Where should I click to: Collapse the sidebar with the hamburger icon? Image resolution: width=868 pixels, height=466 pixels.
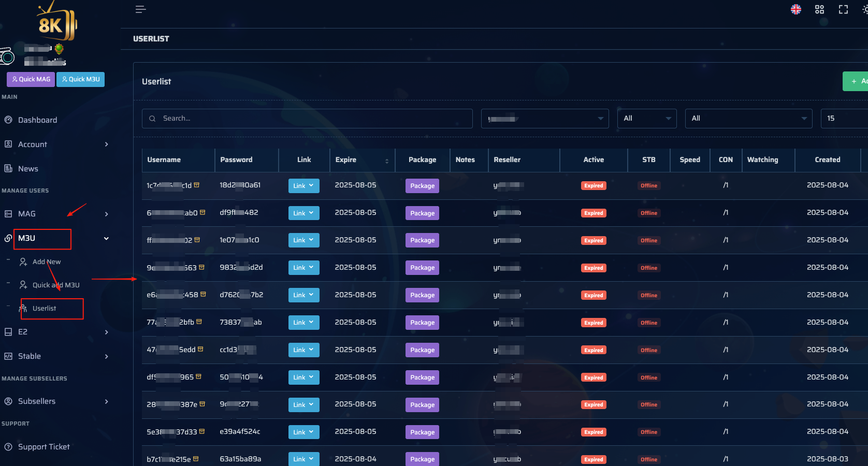[140, 9]
